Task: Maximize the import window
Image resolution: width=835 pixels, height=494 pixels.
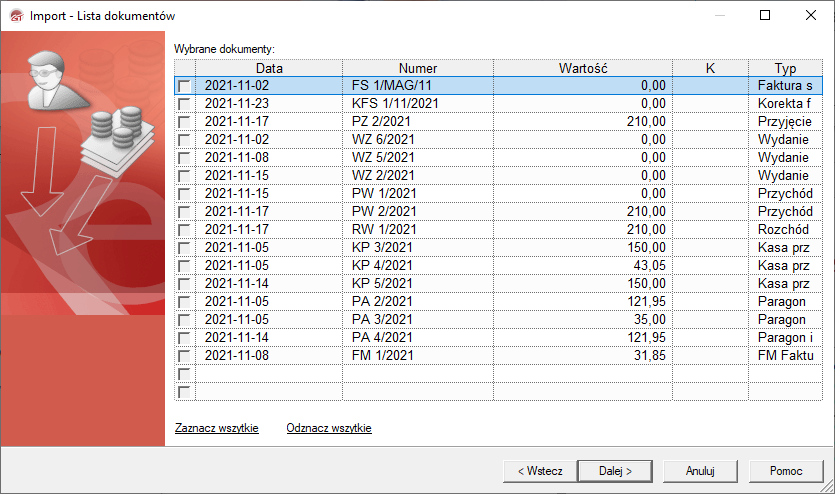Action: pyautogui.click(x=765, y=15)
